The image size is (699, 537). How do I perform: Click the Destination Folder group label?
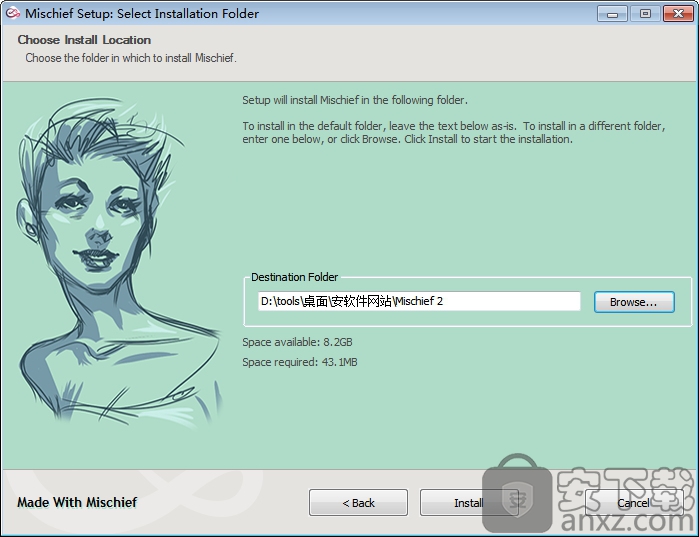coord(294,277)
